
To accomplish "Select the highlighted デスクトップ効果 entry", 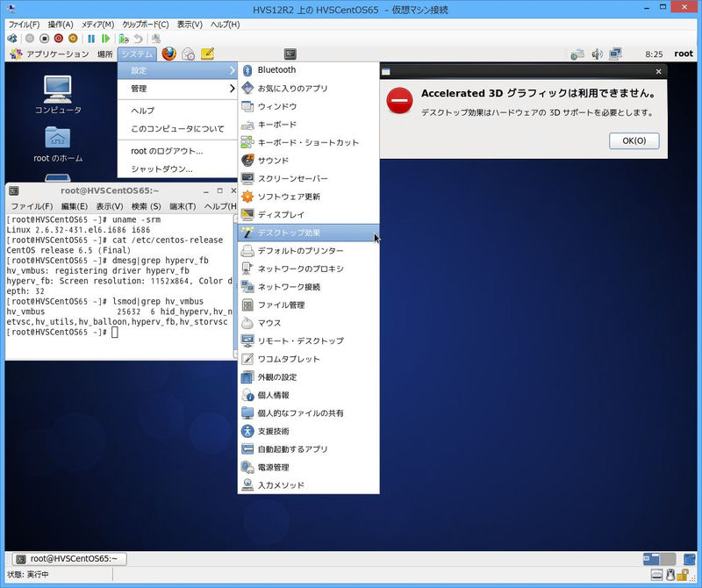I will tap(309, 233).
